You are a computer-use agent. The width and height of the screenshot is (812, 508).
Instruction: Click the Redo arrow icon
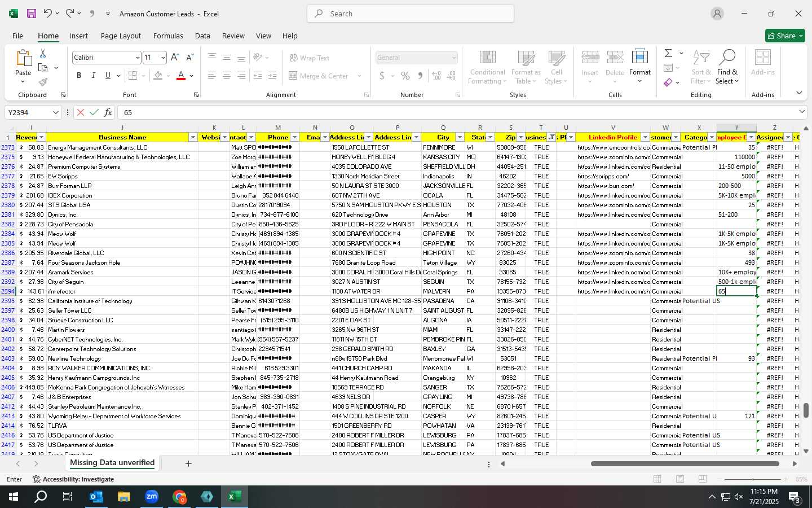(69, 14)
